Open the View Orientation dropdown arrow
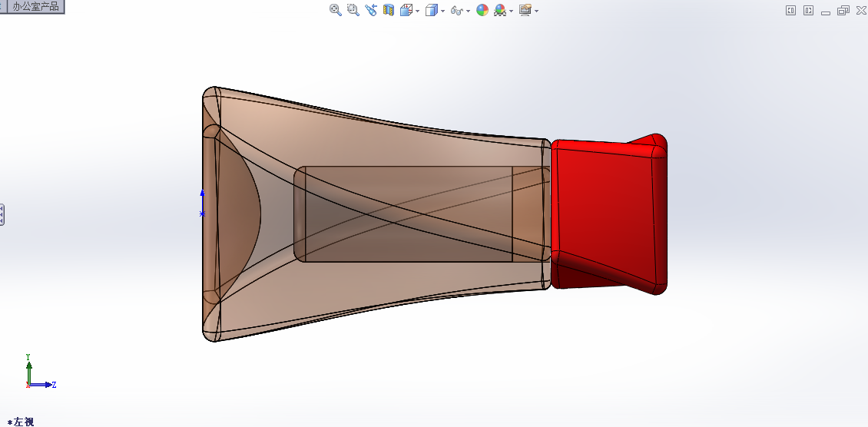868x427 pixels. point(417,11)
